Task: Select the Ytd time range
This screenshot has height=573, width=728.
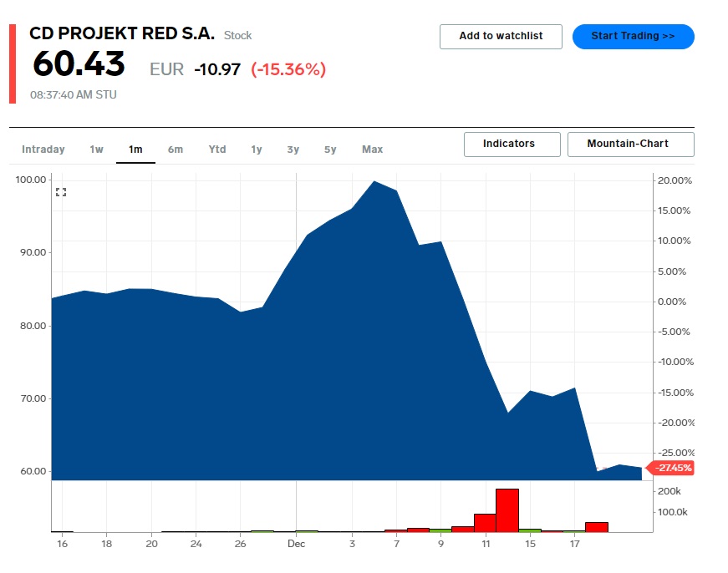Action: point(217,150)
